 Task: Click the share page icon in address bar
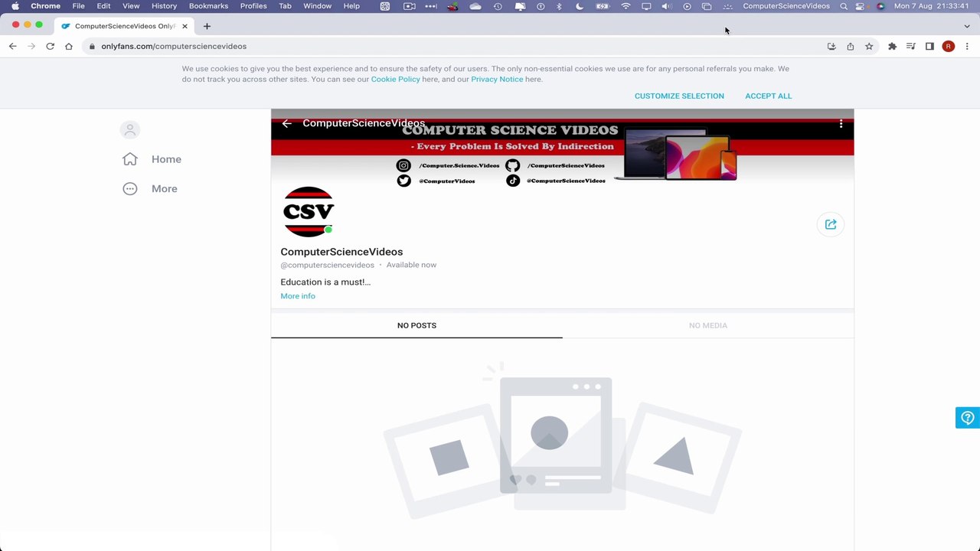pyautogui.click(x=851, y=47)
